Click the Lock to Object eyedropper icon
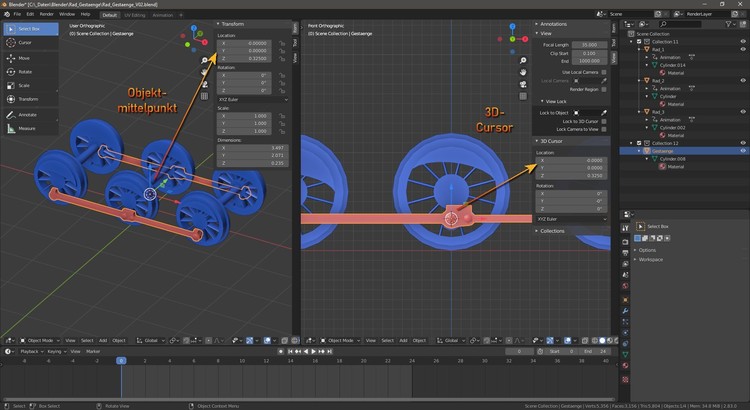Viewport: 750px width, 410px height. (603, 111)
